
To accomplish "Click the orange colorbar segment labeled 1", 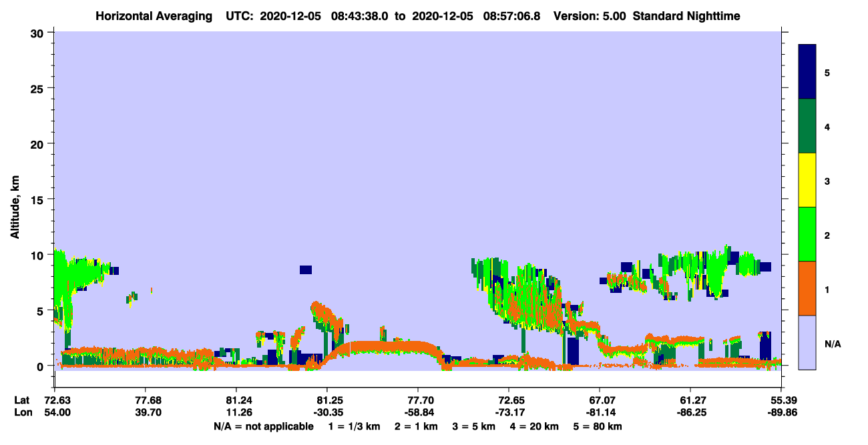I will click(x=807, y=288).
